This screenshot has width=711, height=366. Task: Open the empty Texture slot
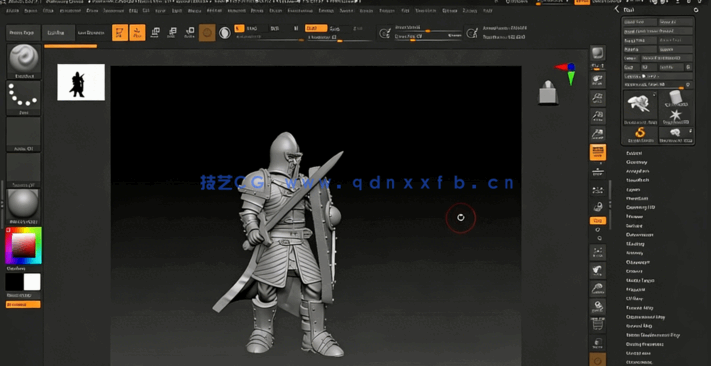24,170
